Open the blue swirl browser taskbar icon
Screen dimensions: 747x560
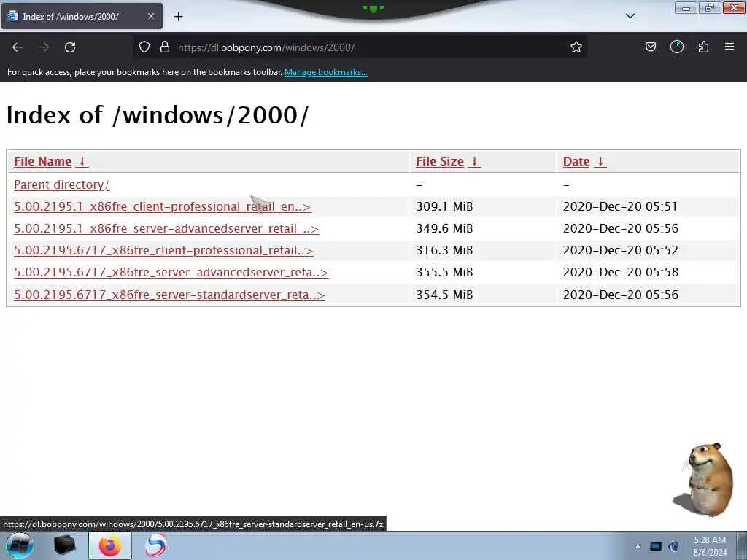pos(156,545)
